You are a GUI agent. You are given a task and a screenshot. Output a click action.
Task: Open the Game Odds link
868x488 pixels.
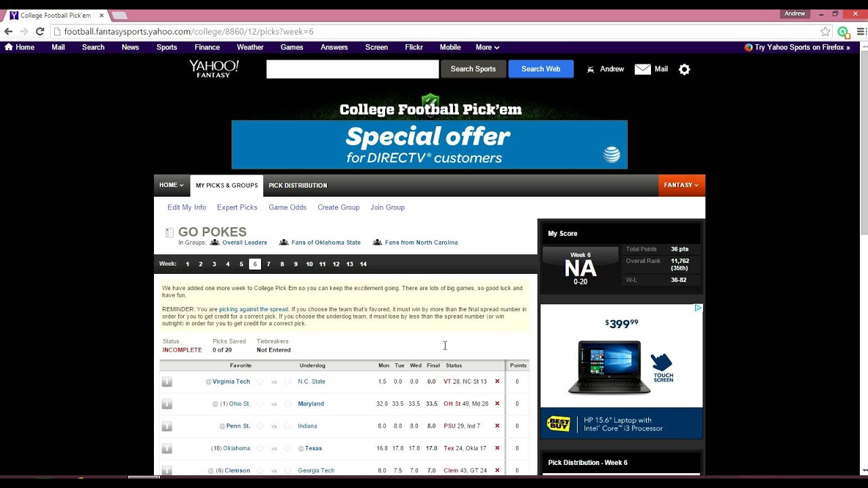click(x=288, y=207)
